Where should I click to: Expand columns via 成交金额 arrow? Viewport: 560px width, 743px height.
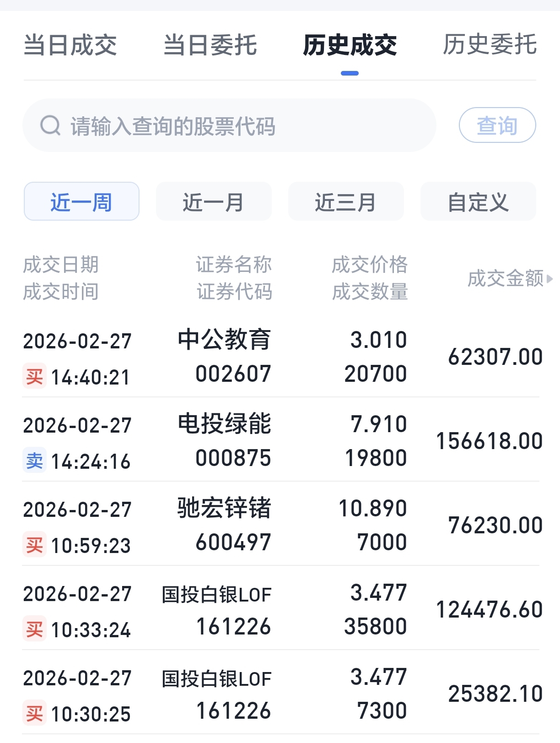pos(549,278)
